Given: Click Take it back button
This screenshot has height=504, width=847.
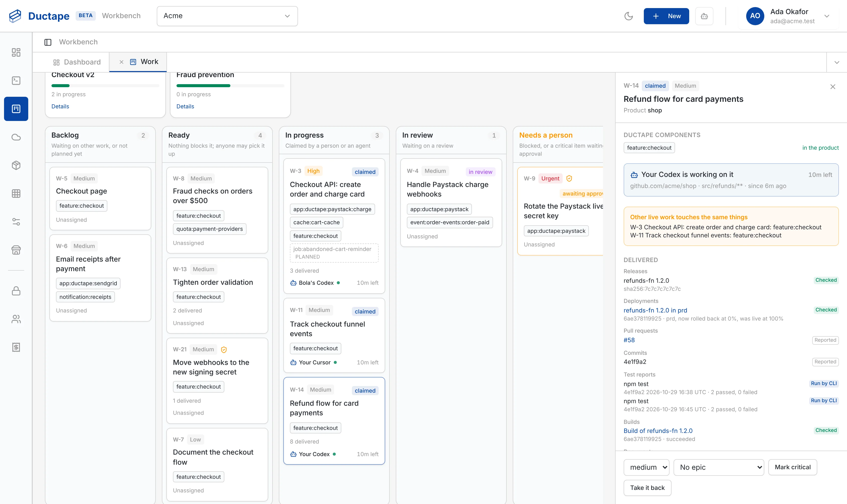Looking at the screenshot, I should (x=647, y=488).
